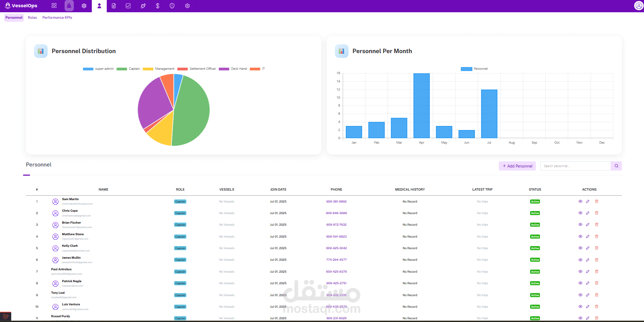Toggle Personnel legend in bar chart
The height and width of the screenshot is (322, 644).
point(474,69)
